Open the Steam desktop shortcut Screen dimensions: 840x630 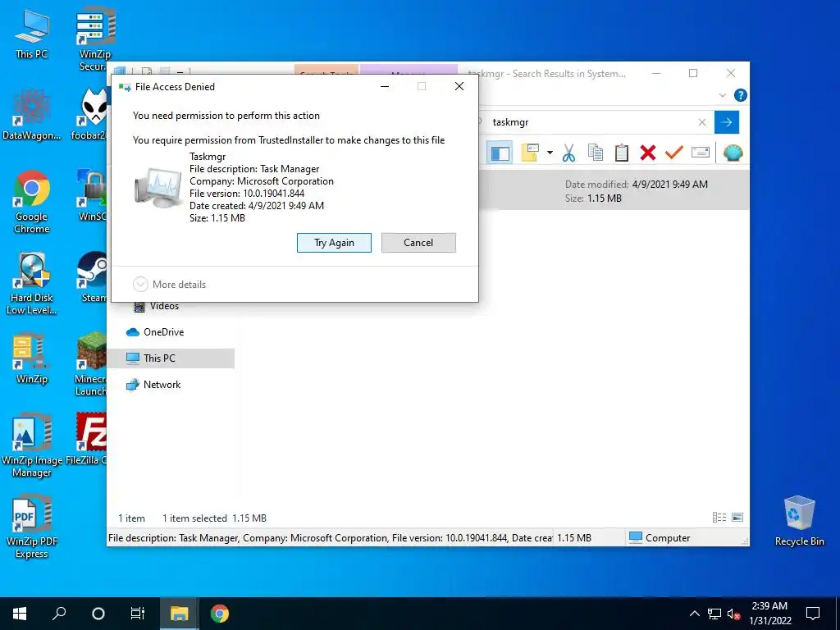[x=94, y=277]
